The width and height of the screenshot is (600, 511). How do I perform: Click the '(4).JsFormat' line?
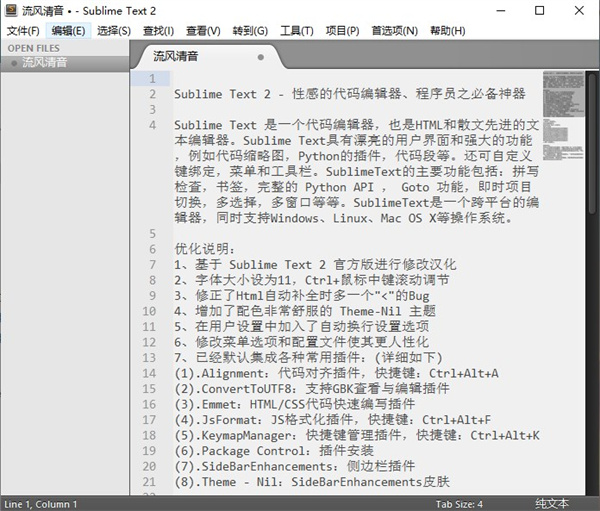(x=333, y=420)
